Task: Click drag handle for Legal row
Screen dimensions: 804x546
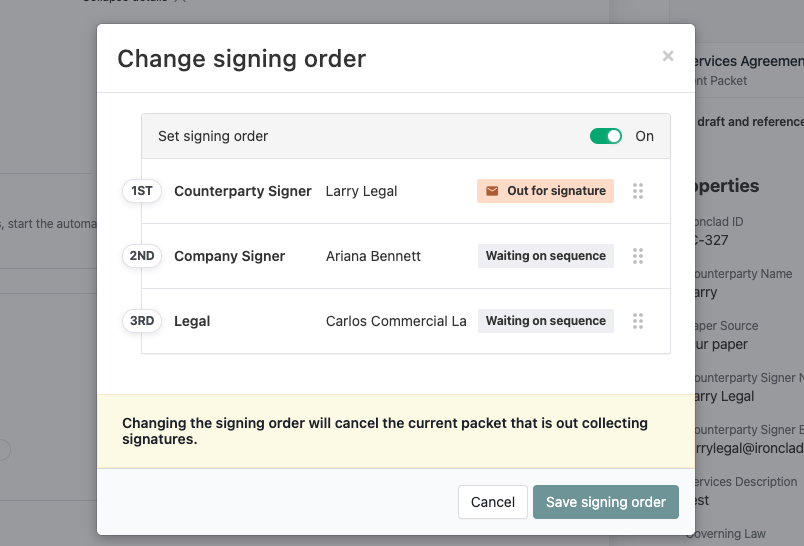Action: pyautogui.click(x=638, y=321)
